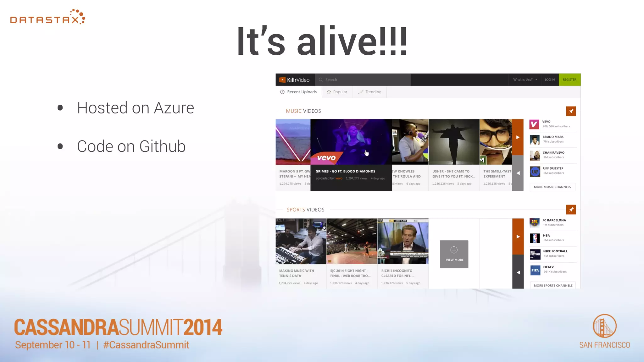Open VEVO channel avatar
The width and height of the screenshot is (644, 362).
(x=534, y=124)
